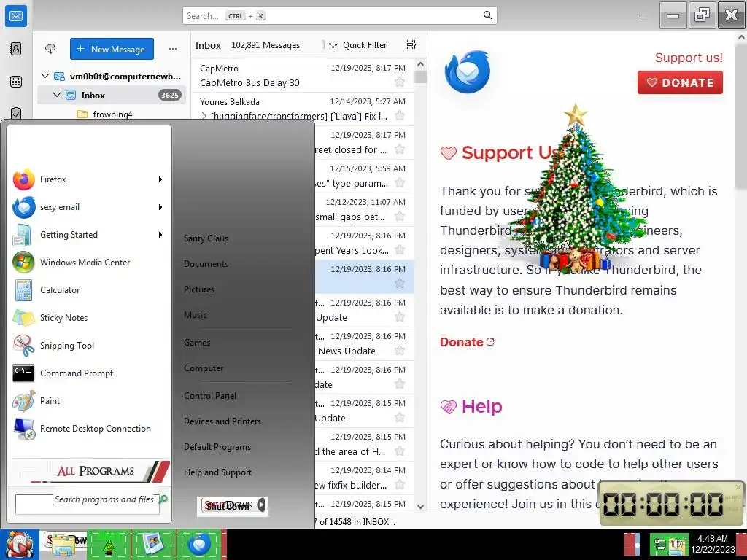This screenshot has height=560, width=747.
Task: Click the red DONATE button
Action: pos(680,82)
